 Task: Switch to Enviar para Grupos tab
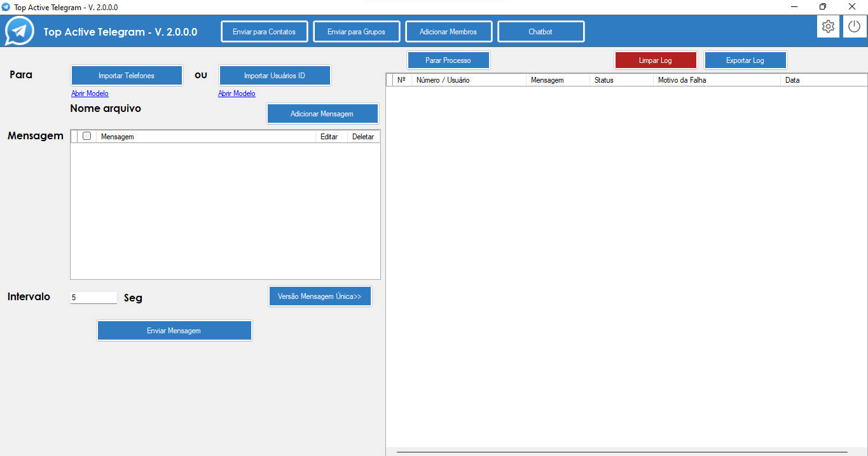coord(356,32)
